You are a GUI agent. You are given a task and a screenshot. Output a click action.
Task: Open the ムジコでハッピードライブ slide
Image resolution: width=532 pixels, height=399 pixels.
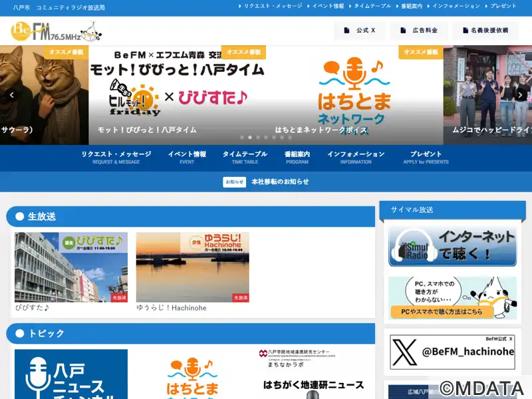coord(487,95)
